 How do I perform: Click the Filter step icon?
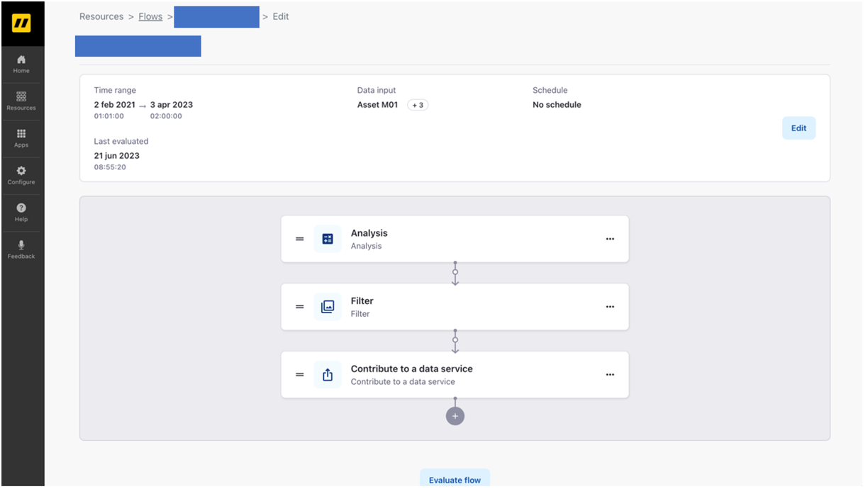328,307
